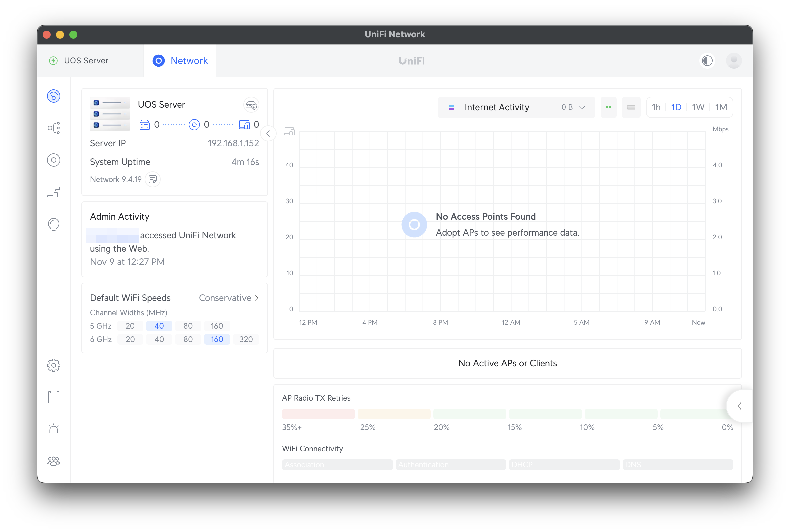This screenshot has width=790, height=532.
Task: Toggle the dark/light theme button
Action: coord(707,61)
